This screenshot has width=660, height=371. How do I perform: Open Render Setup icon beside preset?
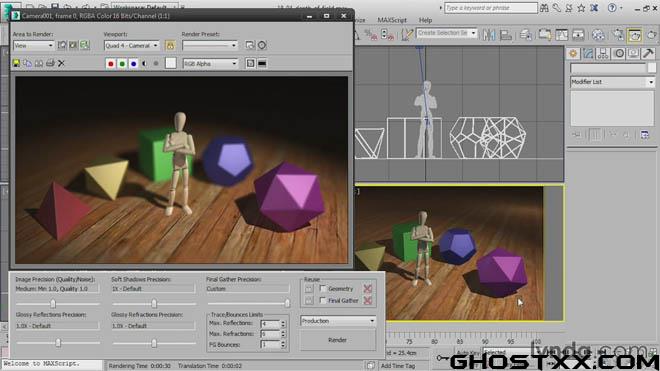[250, 45]
